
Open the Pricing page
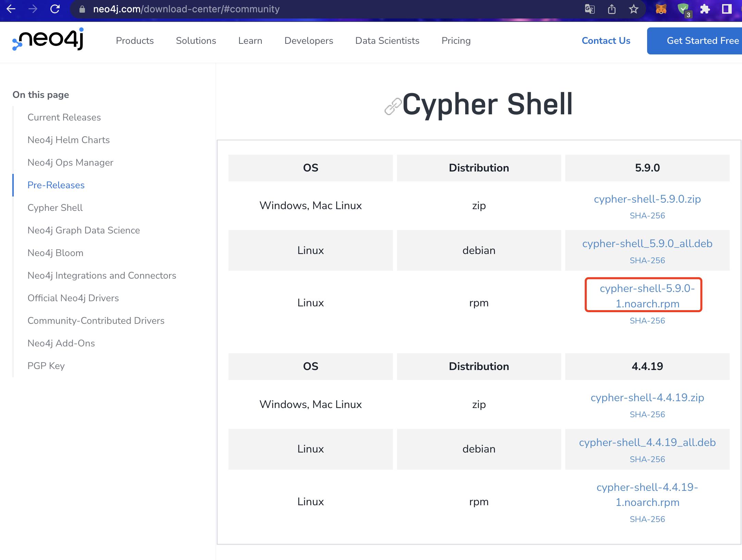point(456,41)
